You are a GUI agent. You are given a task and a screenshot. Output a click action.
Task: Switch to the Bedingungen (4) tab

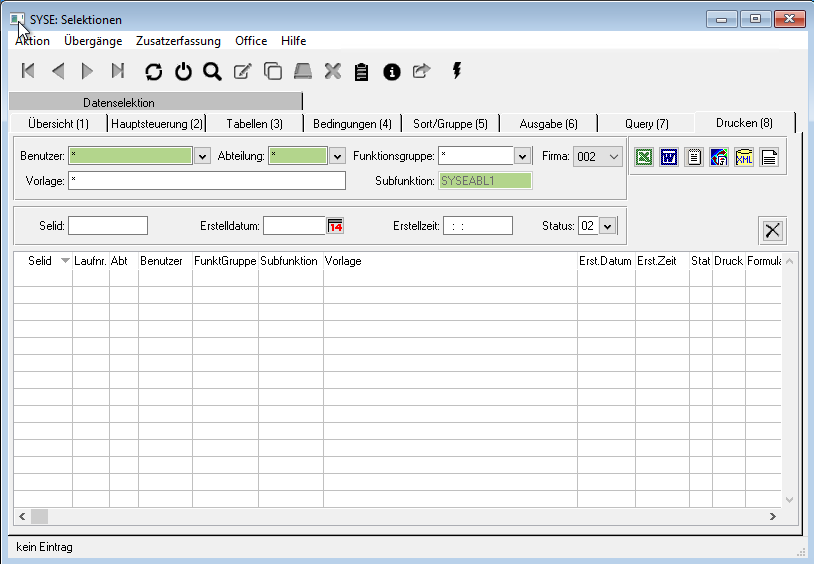click(x=352, y=124)
